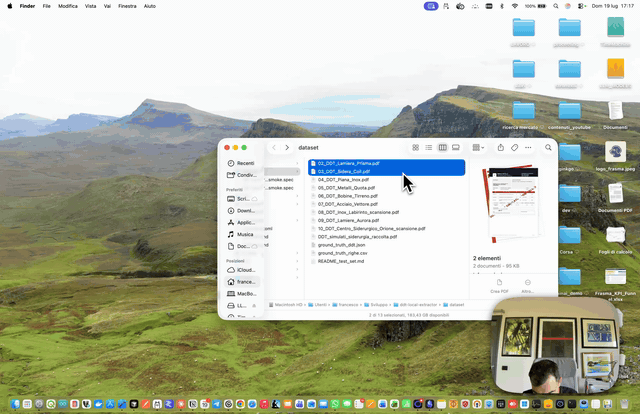The image size is (640, 414).
Task: Select DDT_simulati_siderurgia_raccolta.pdf
Action: (386, 237)
